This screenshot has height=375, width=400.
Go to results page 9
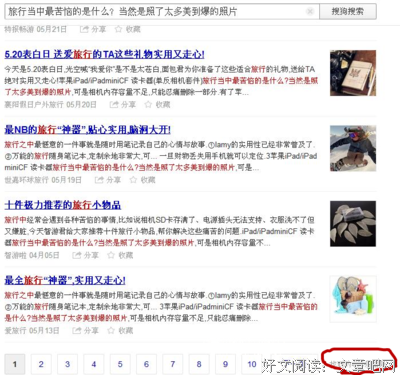pyautogui.click(x=225, y=364)
